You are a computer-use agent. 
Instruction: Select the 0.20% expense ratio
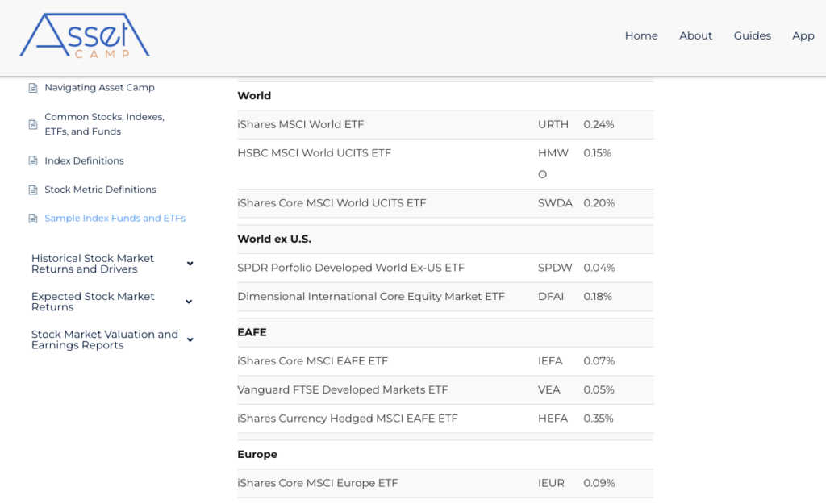(599, 203)
